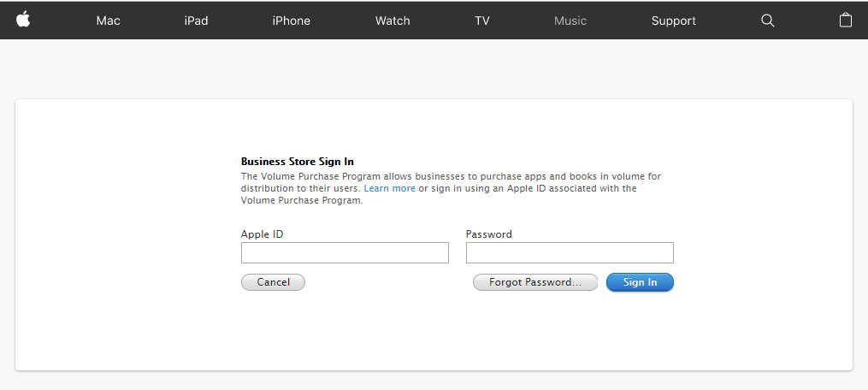Image resolution: width=868 pixels, height=390 pixels.
Task: Click the Apple logo icon
Action: pos(23,20)
